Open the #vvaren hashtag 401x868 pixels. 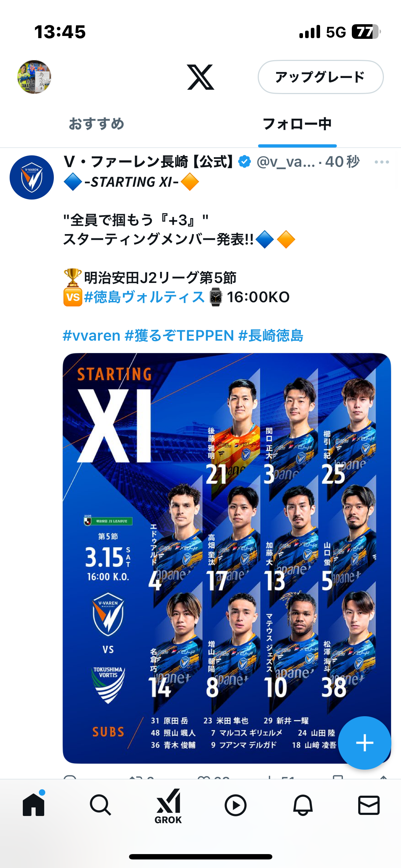92,336
